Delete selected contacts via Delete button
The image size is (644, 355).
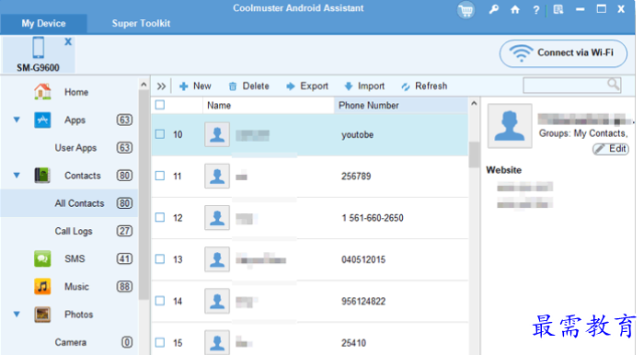pos(249,86)
